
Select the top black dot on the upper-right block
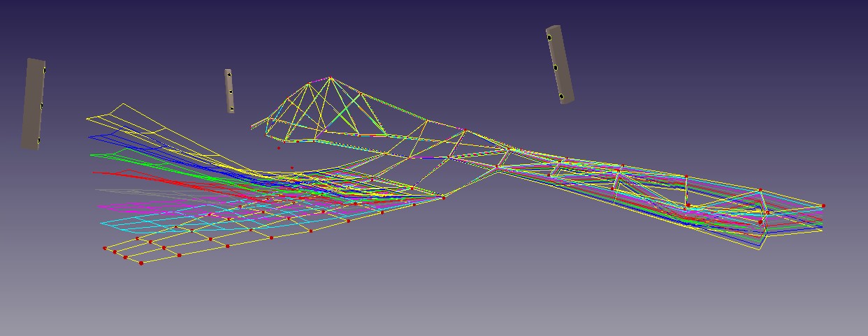(550, 37)
